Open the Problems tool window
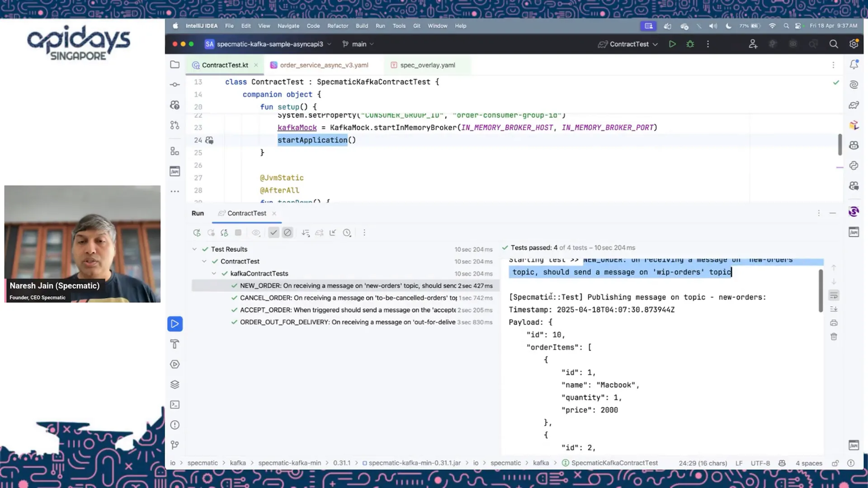868x488 pixels. pos(175,425)
